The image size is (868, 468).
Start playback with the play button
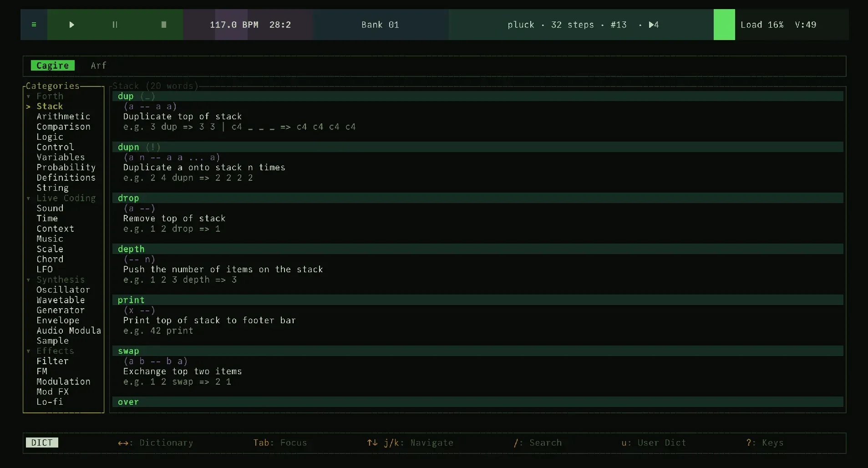click(x=71, y=25)
